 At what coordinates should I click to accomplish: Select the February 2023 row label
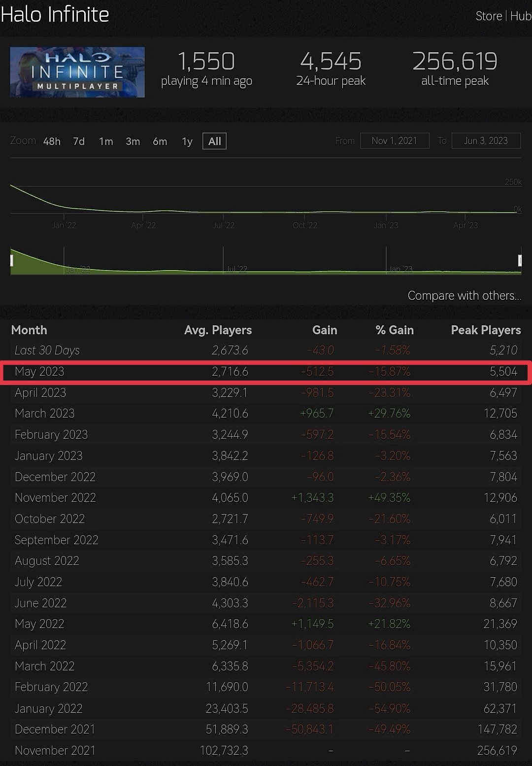(x=51, y=435)
